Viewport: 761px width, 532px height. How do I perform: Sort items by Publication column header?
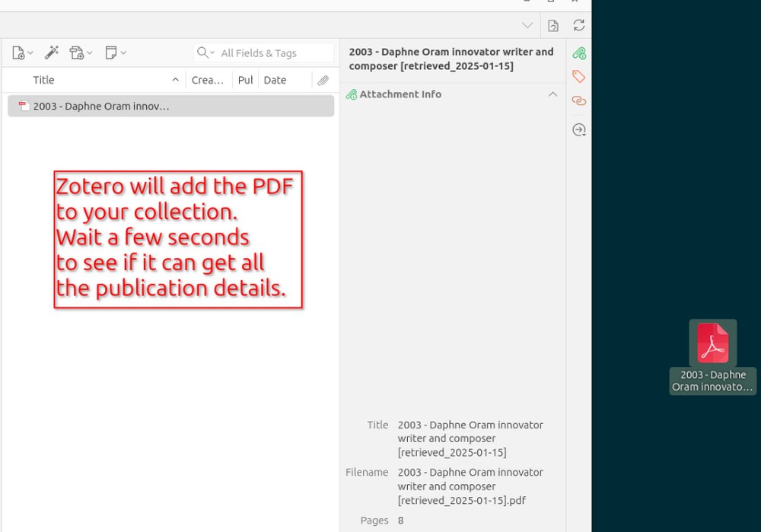click(245, 80)
